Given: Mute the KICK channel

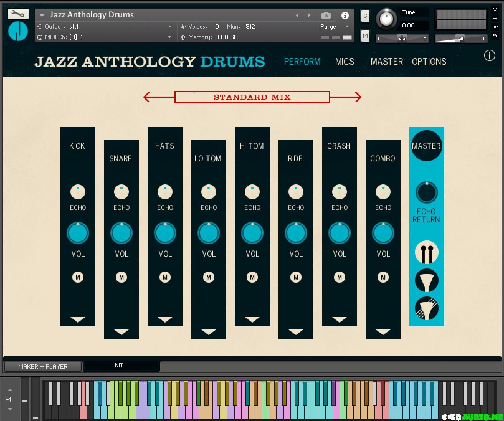Looking at the screenshot, I should [78, 277].
